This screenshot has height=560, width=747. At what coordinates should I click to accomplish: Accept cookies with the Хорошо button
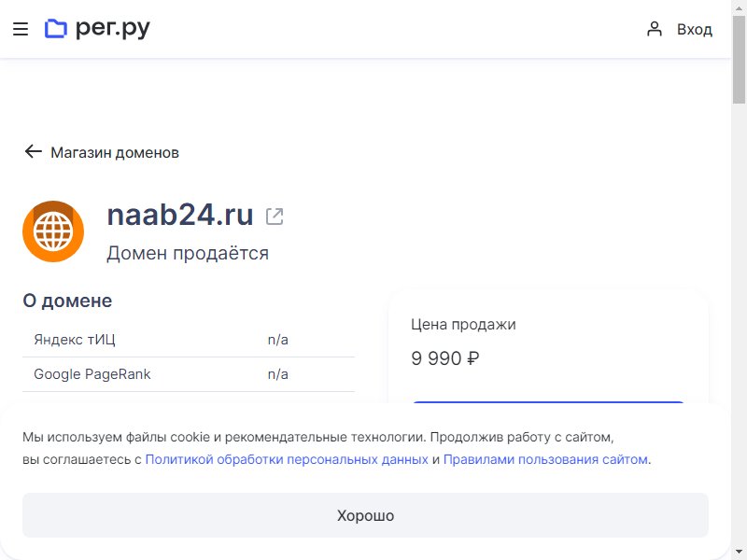(365, 515)
